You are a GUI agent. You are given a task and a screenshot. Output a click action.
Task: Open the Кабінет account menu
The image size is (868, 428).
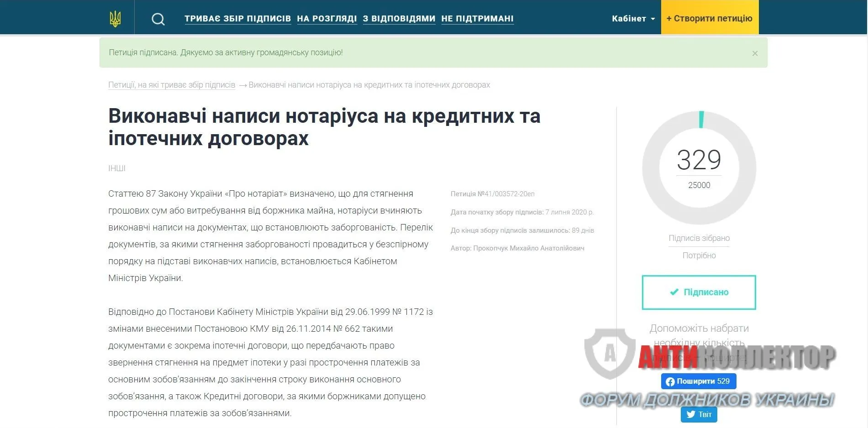point(629,19)
